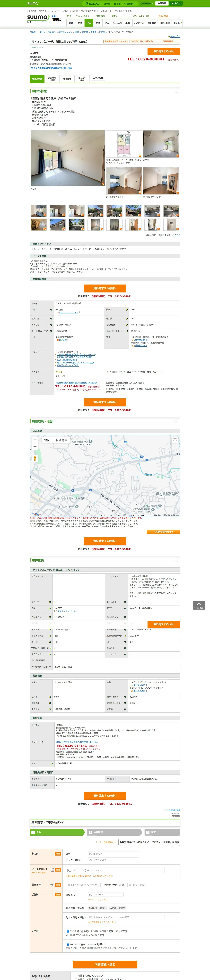
Task: Toggle SUUMOお役立ちメールを受け取る checkbox
Action: coord(68,944)
